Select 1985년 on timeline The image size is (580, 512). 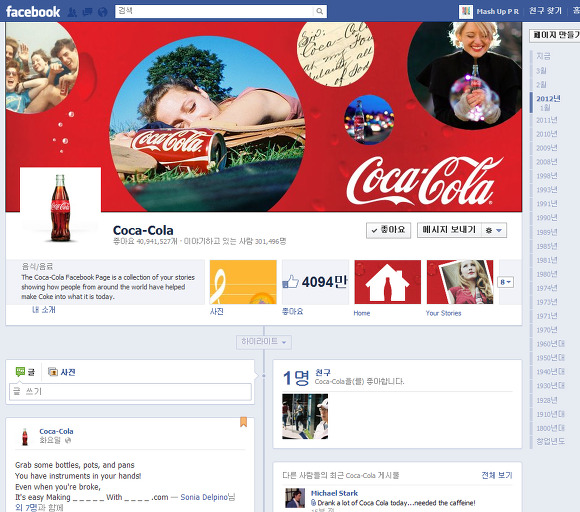(x=547, y=246)
